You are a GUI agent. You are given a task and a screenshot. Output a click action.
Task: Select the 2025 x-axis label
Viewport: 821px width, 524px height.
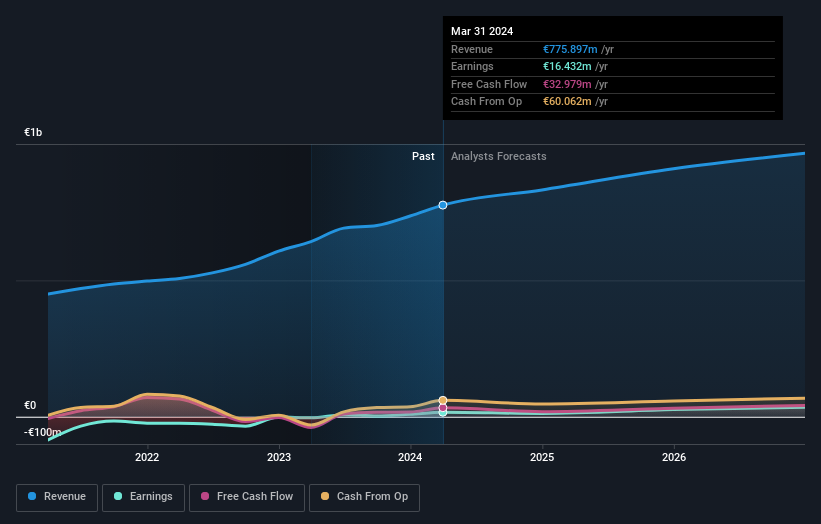pos(542,457)
